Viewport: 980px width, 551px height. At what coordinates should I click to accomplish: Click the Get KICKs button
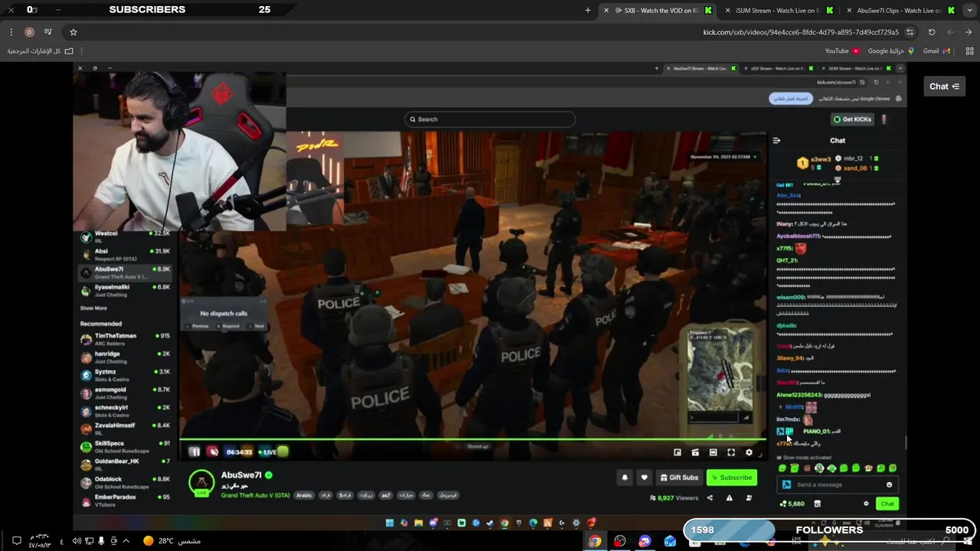[852, 119]
